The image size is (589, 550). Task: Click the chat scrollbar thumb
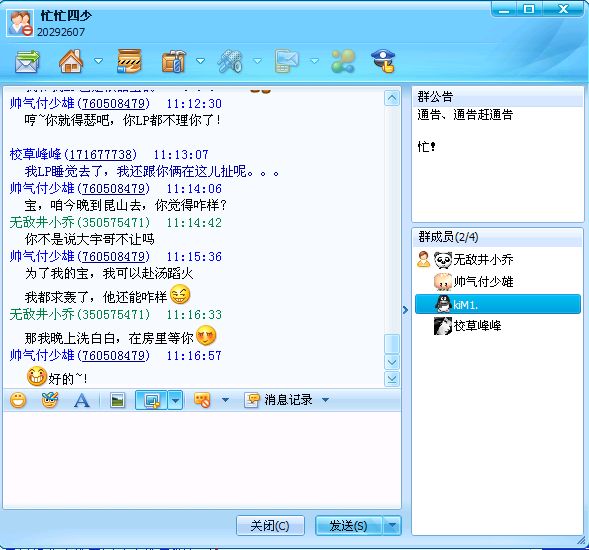(392, 343)
